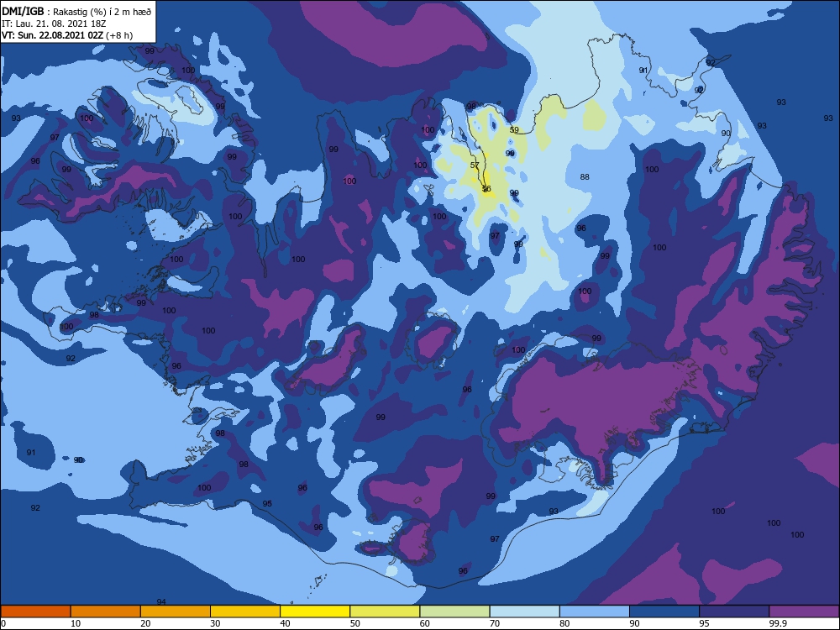
Task: Select the 90–95 medium blue legend swatch
Action: tap(664, 612)
